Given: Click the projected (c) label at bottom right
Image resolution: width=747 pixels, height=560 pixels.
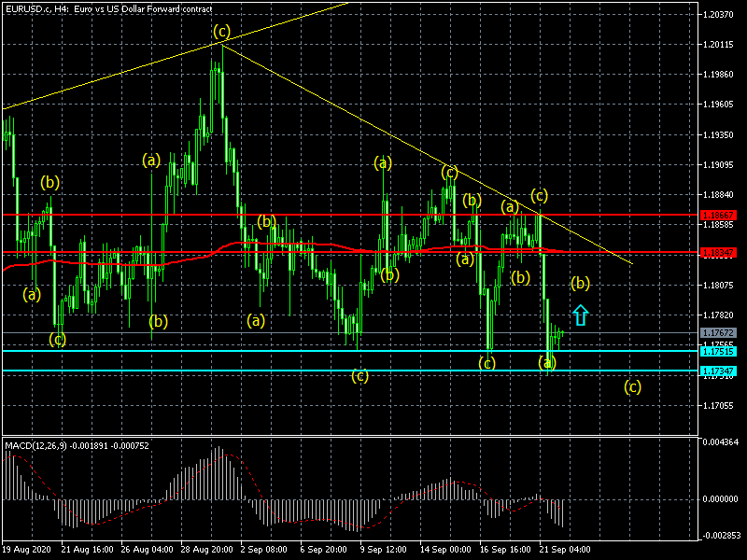Looking at the screenshot, I should (x=632, y=386).
